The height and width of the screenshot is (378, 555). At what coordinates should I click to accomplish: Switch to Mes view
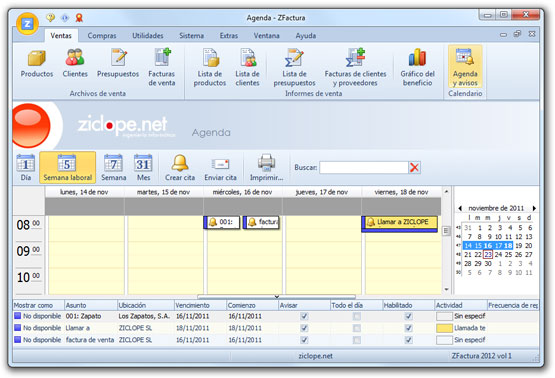[143, 167]
